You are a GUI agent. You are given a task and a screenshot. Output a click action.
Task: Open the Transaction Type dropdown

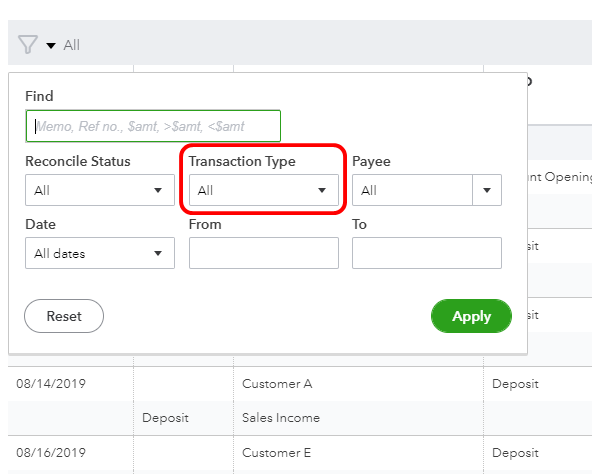pyautogui.click(x=264, y=190)
